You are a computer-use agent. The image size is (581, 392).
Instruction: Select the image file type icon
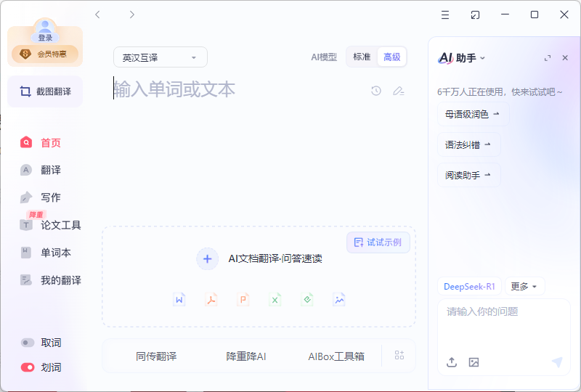(339, 299)
